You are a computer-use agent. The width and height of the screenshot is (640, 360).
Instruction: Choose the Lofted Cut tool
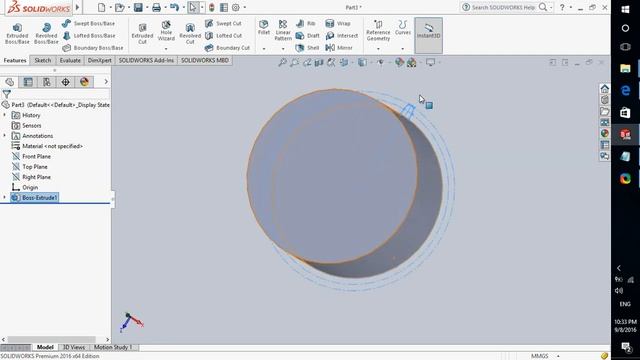click(223, 36)
